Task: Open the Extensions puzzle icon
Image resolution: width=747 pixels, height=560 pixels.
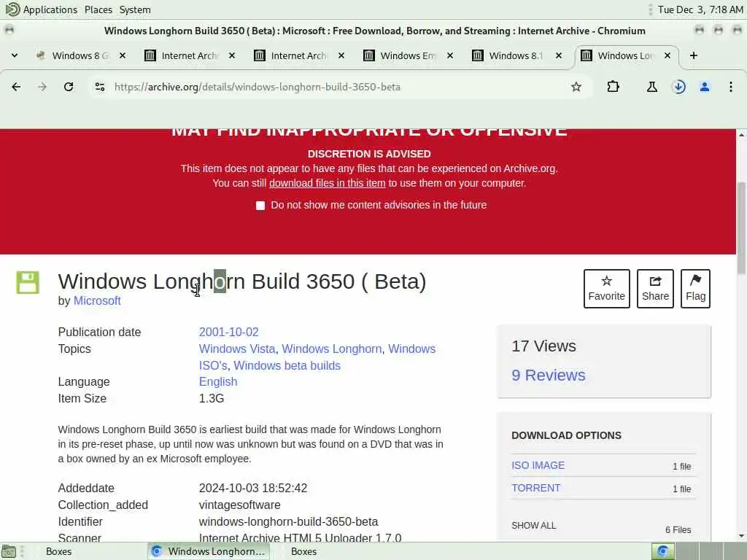Action: coord(613,87)
